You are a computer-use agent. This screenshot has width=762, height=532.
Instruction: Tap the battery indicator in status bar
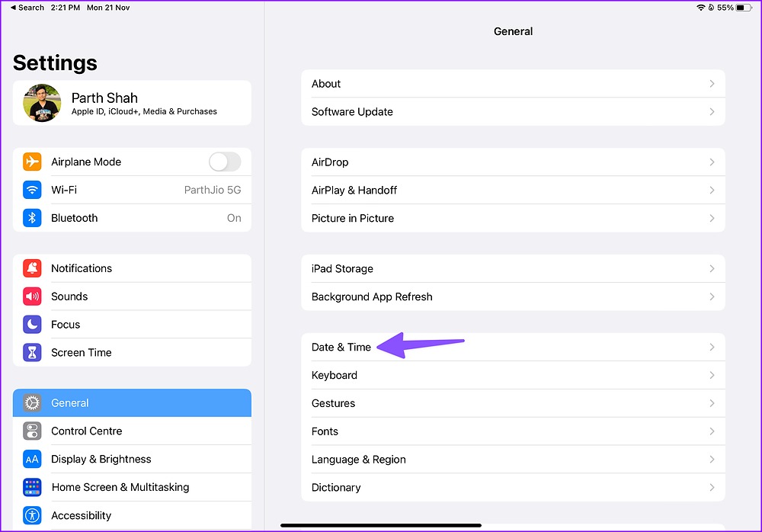[744, 8]
